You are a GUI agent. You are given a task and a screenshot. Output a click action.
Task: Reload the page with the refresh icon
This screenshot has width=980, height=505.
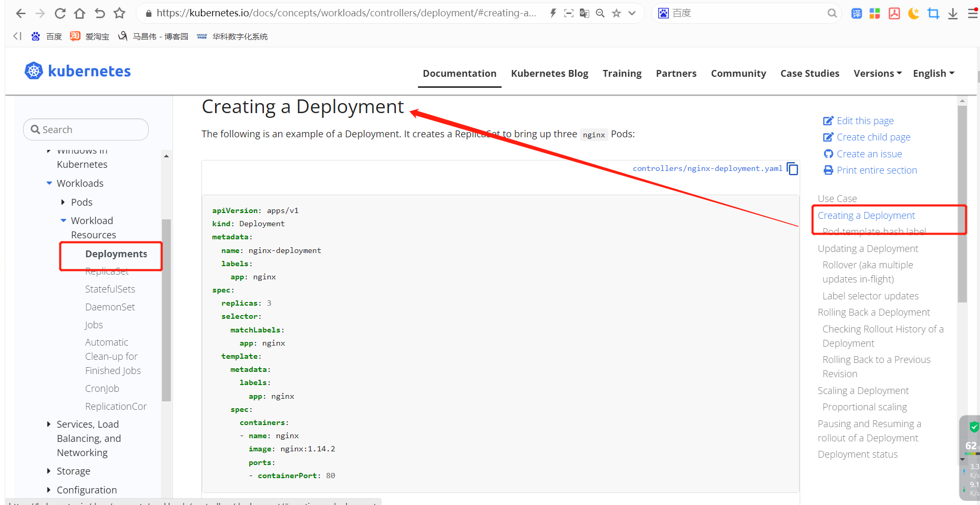[x=60, y=13]
